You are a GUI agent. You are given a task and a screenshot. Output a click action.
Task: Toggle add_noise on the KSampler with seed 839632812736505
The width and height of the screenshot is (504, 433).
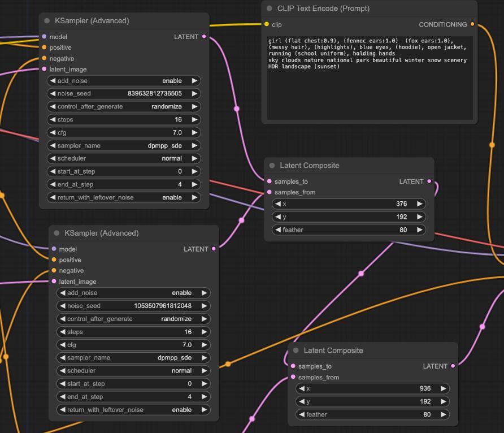[x=124, y=81]
